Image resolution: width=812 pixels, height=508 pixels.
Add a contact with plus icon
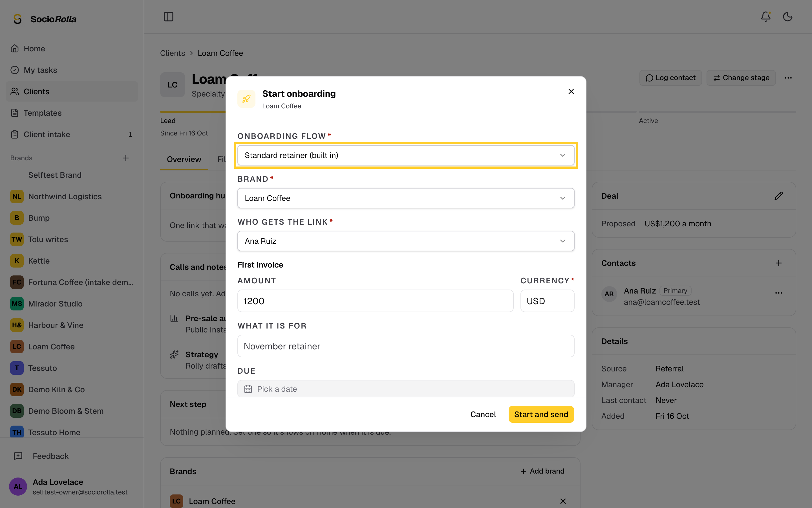click(778, 263)
